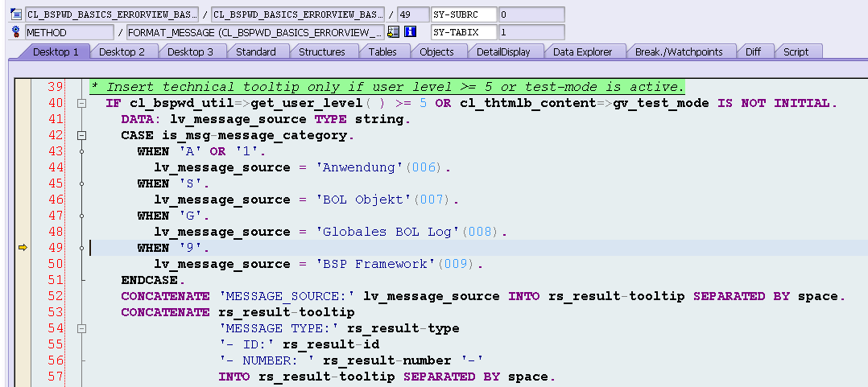
Task: Click the SY-TABIX value field showing 1
Action: pos(531,32)
